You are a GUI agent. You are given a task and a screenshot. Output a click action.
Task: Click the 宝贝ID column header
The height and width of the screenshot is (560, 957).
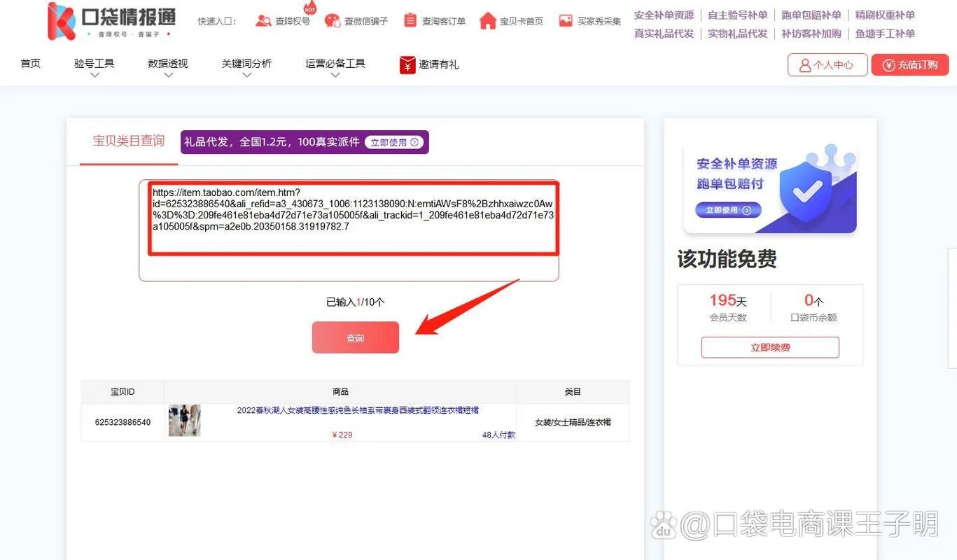click(x=123, y=392)
